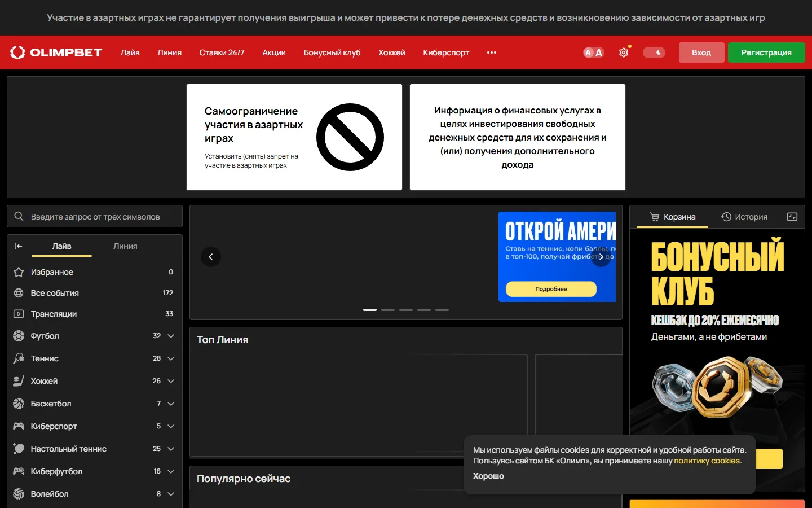Expand the Хоккей section
Viewport: 812px width, 508px height.
pyautogui.click(x=171, y=381)
